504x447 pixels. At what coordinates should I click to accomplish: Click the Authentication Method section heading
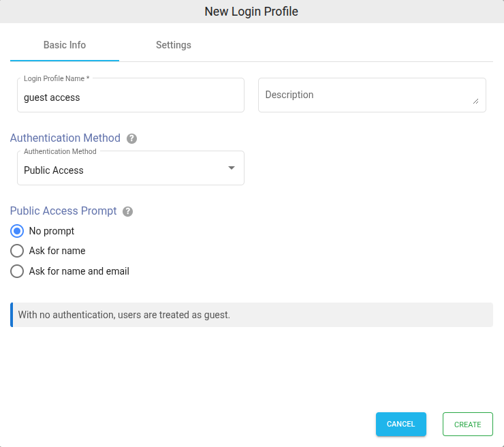click(65, 138)
